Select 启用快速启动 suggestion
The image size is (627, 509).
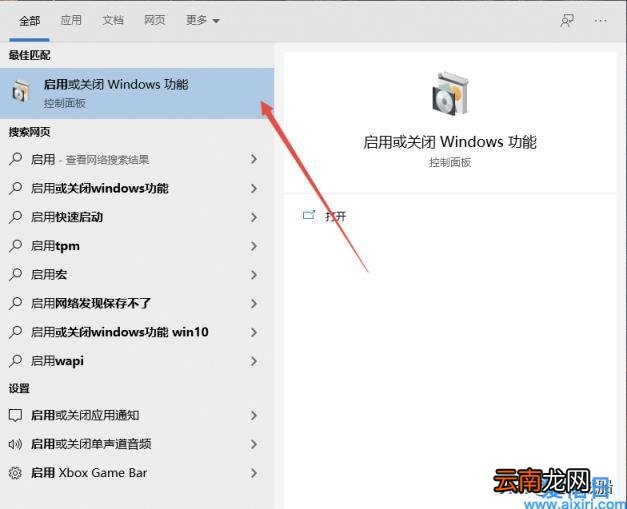(137, 217)
